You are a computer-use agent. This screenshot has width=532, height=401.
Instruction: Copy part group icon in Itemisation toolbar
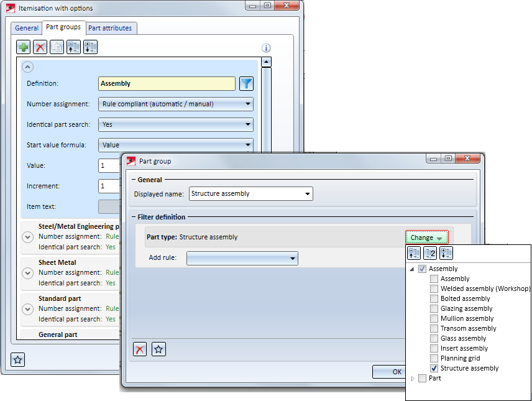[57, 47]
